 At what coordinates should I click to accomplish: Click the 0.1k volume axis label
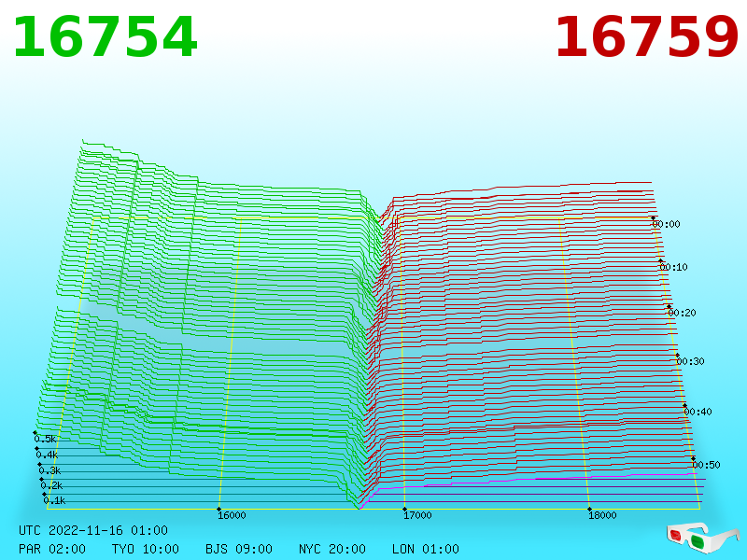click(x=55, y=500)
